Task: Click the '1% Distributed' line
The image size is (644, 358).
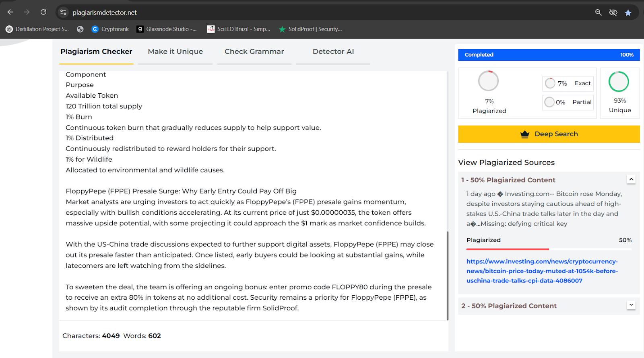Action: pos(90,138)
